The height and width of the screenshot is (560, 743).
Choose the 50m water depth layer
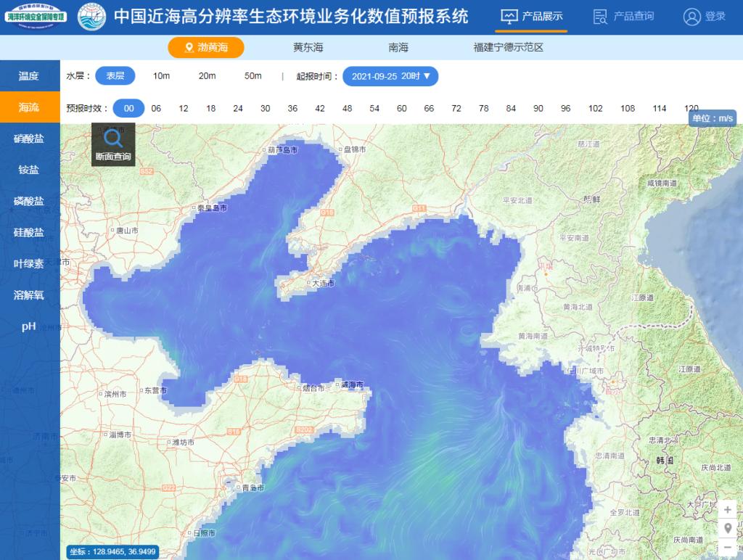point(253,76)
